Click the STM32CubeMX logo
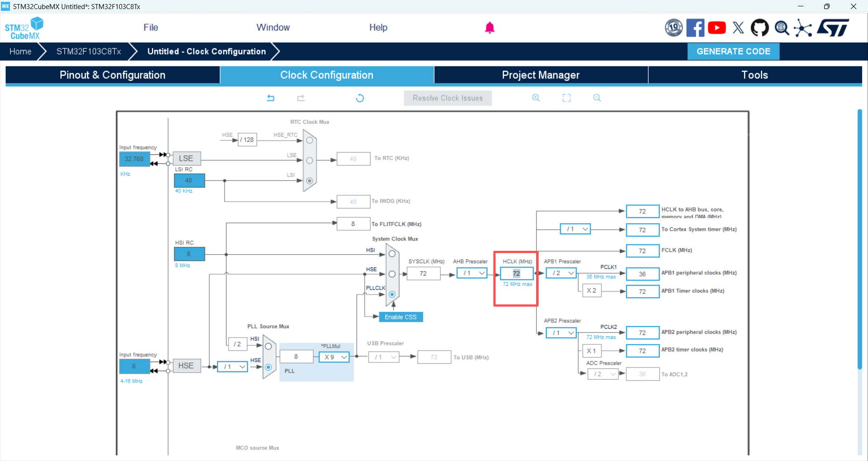 (24, 28)
